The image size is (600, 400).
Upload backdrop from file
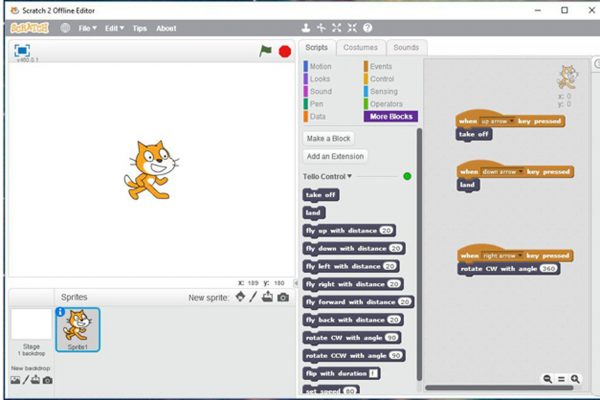click(x=36, y=380)
